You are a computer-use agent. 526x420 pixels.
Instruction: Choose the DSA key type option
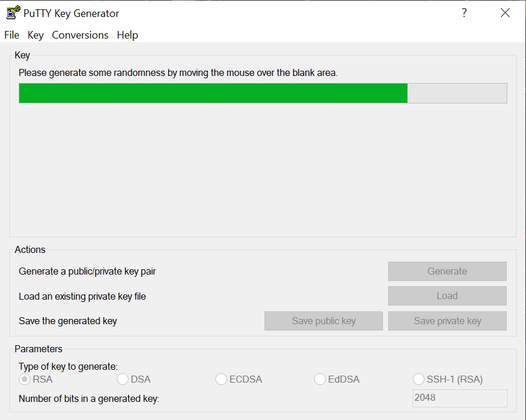[x=123, y=380]
